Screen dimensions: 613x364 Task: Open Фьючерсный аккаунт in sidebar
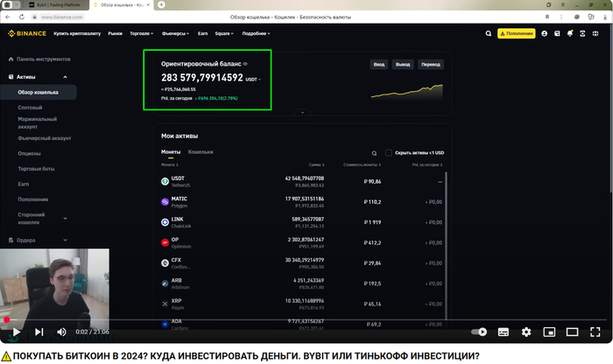click(45, 138)
